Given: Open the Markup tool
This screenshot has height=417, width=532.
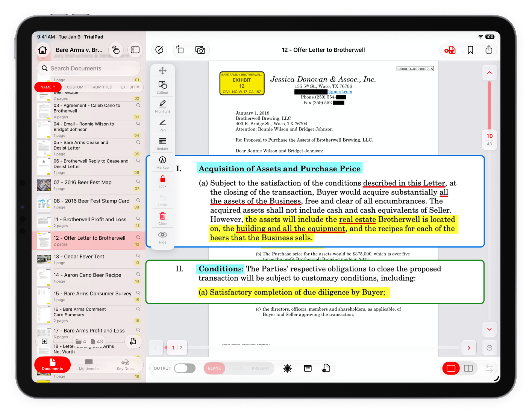Looking at the screenshot, I should 162,162.
